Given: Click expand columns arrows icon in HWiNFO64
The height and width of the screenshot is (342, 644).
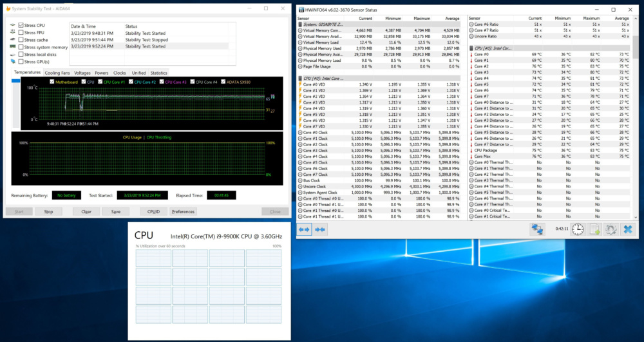Looking at the screenshot, I should [x=304, y=229].
